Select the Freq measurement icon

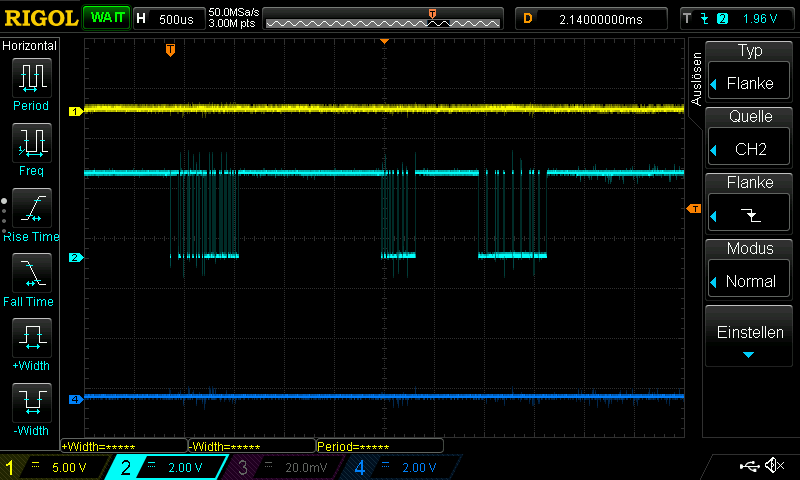[x=32, y=142]
